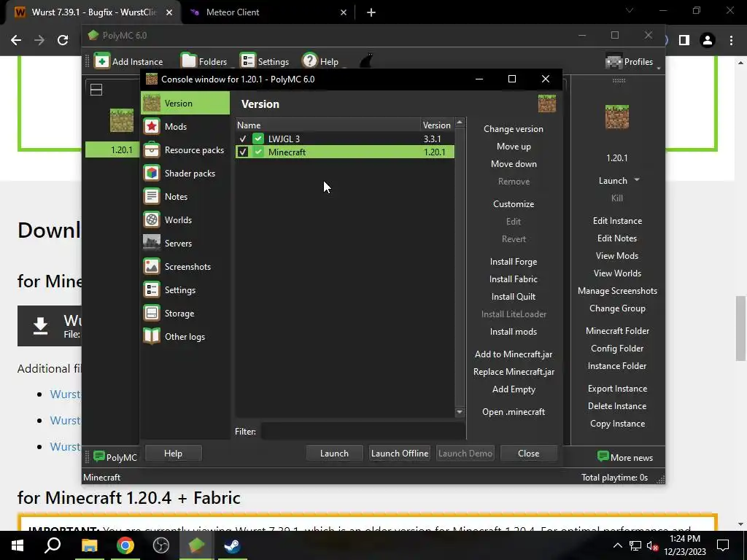Click Install mods

[514, 332]
